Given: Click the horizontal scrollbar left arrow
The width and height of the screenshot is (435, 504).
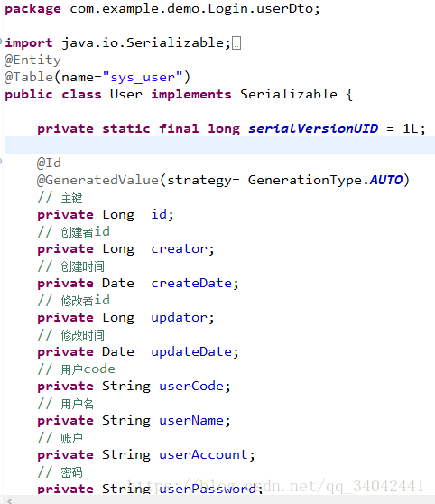Looking at the screenshot, I should tap(10, 500).
